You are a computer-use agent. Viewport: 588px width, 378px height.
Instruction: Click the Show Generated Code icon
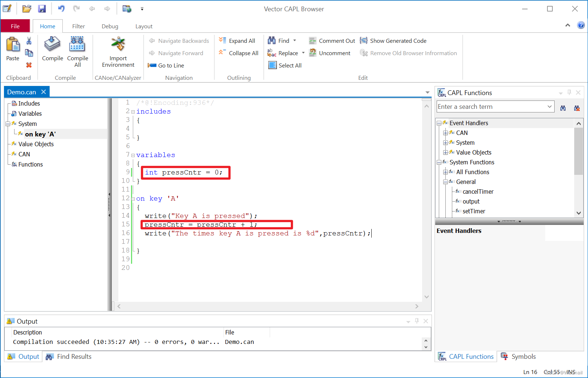(364, 41)
